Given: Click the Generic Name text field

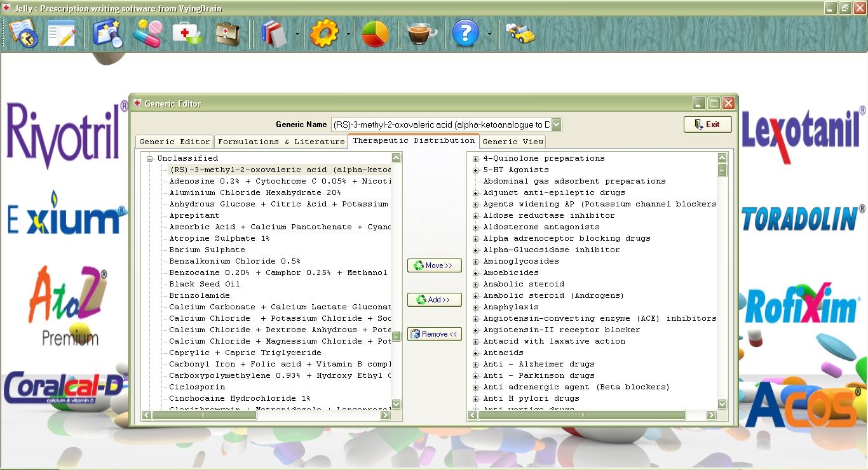Looking at the screenshot, I should (440, 124).
